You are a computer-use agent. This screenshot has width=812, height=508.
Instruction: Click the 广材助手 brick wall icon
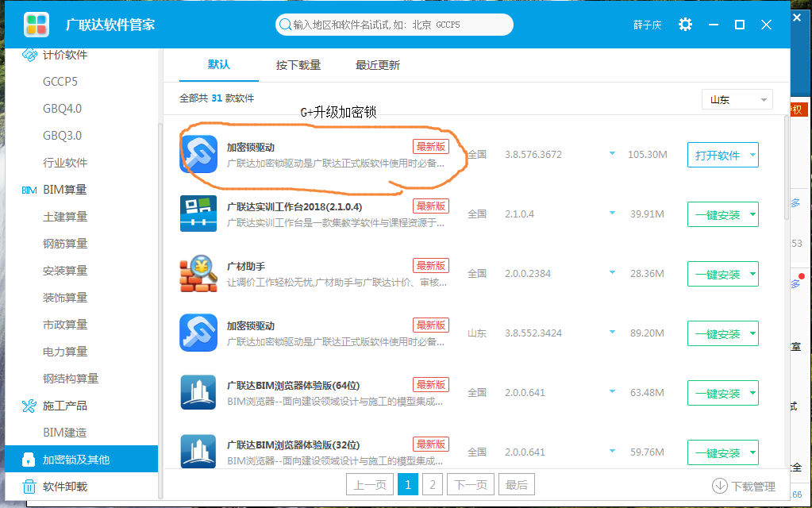[x=198, y=273]
